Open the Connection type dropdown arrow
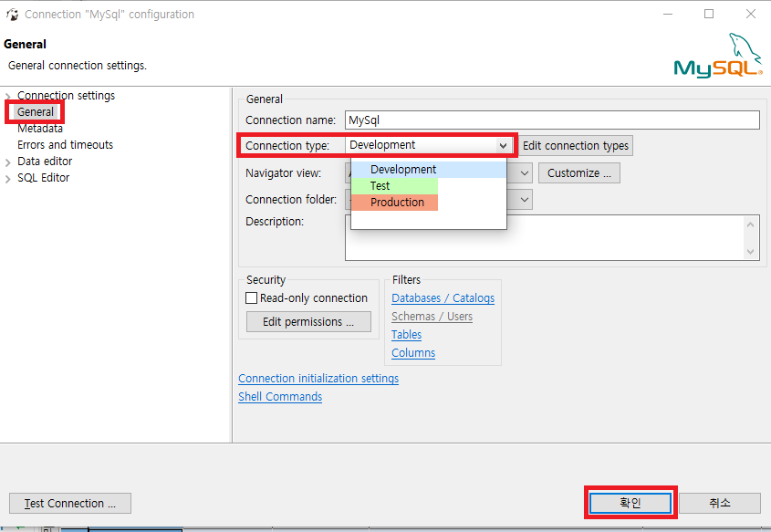Screen dimensions: 771x532 pos(503,145)
